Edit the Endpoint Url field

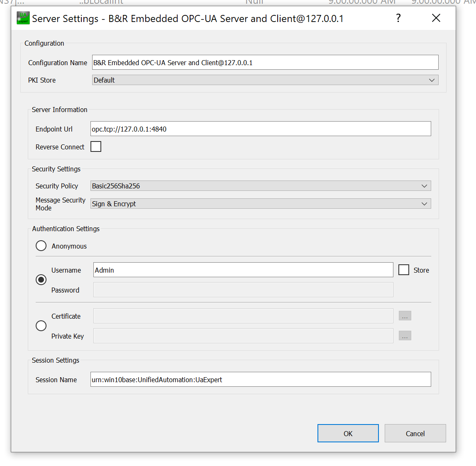[261, 129]
